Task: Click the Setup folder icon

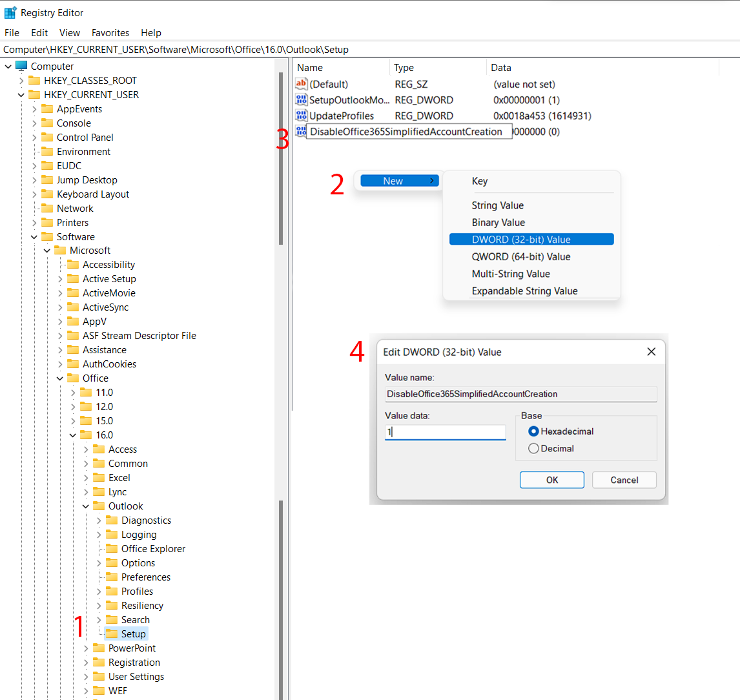Action: pos(112,633)
